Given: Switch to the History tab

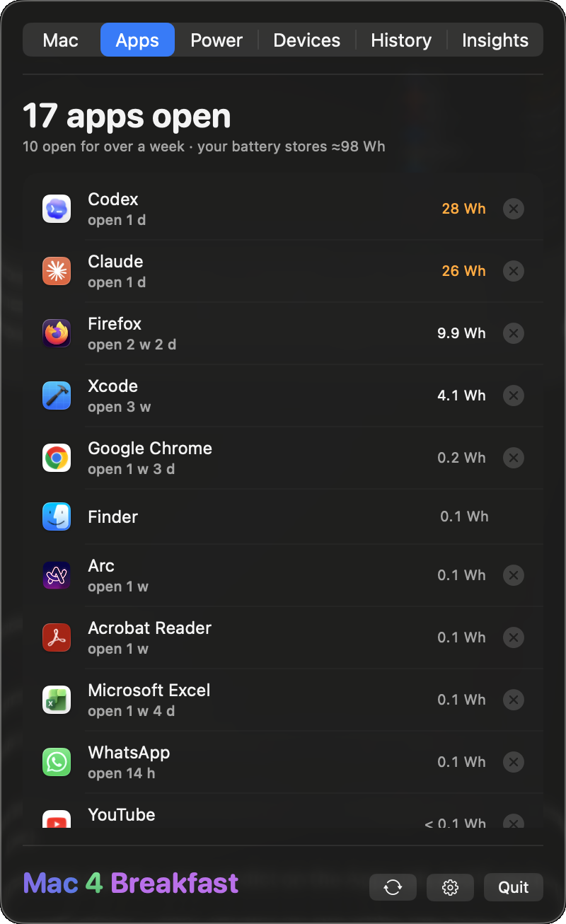Looking at the screenshot, I should [x=401, y=40].
